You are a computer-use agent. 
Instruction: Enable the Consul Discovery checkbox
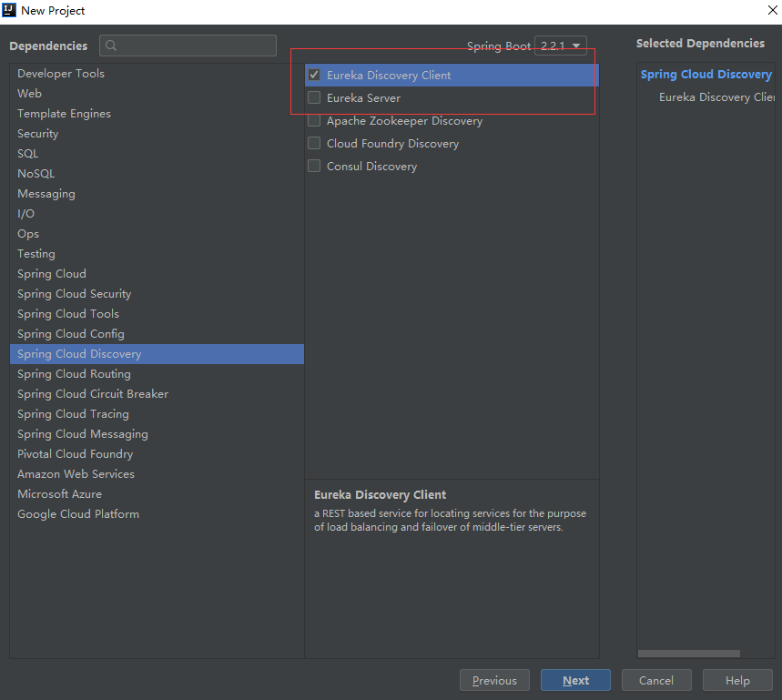point(314,166)
